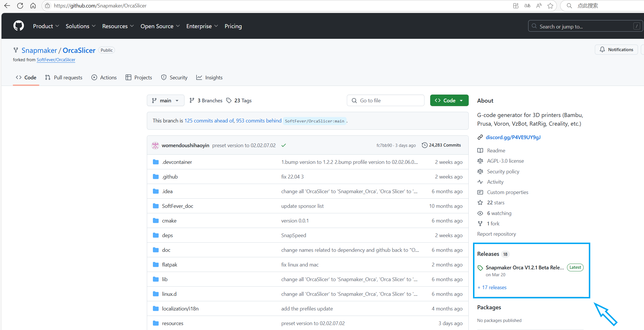Click the commits history clock icon
The image size is (644, 330).
tap(424, 145)
